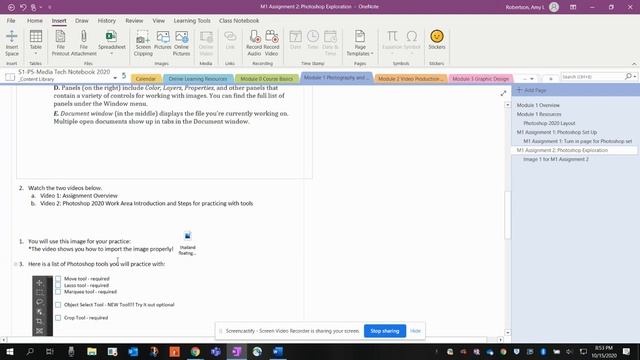The height and width of the screenshot is (360, 640).
Task: Switch to the Home ribbon tab
Action: point(35,20)
